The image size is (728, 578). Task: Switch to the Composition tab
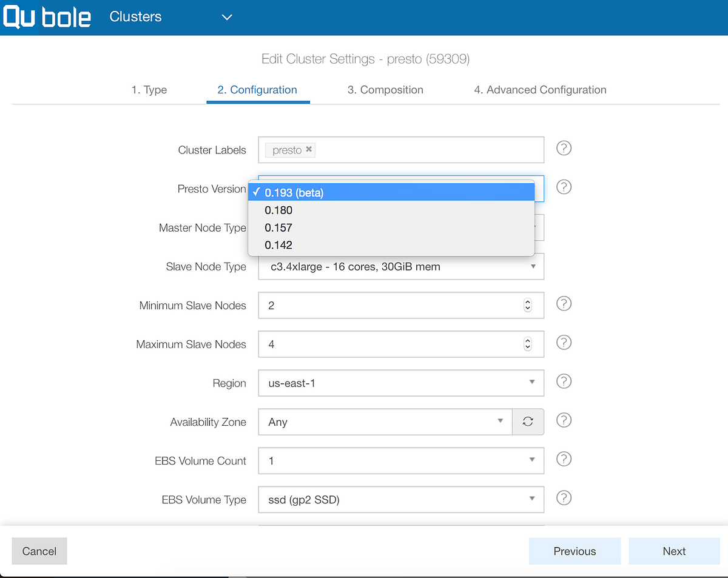coord(385,89)
